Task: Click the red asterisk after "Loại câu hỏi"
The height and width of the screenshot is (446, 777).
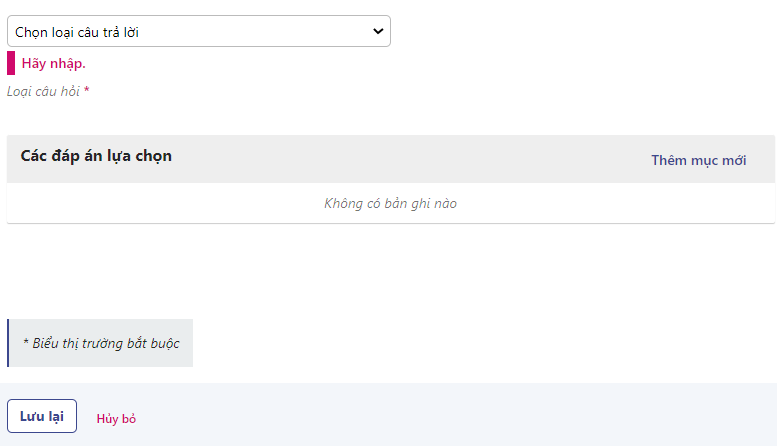Action: pos(87,91)
